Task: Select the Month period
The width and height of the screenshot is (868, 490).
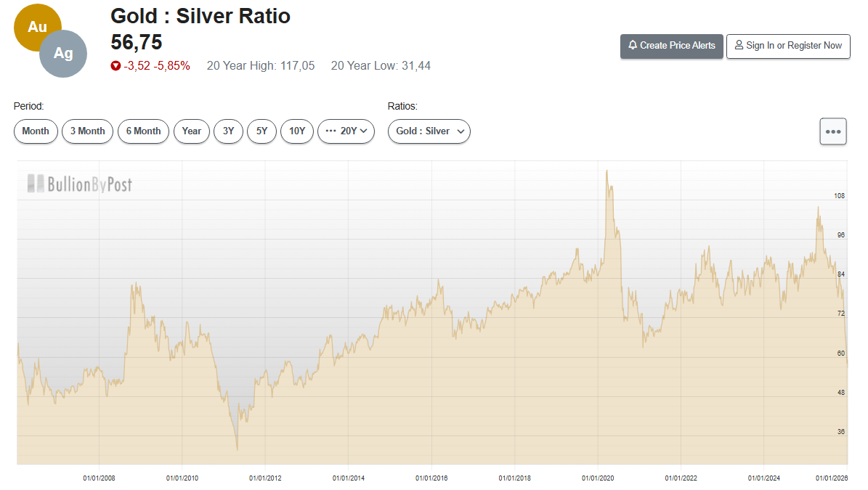Action: coord(36,131)
